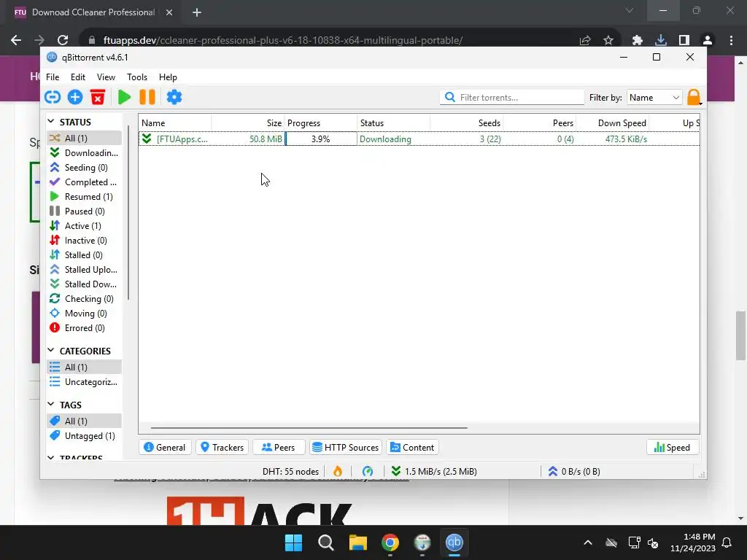The width and height of the screenshot is (747, 560).
Task: Sort by the Name column header
Action: 175,122
